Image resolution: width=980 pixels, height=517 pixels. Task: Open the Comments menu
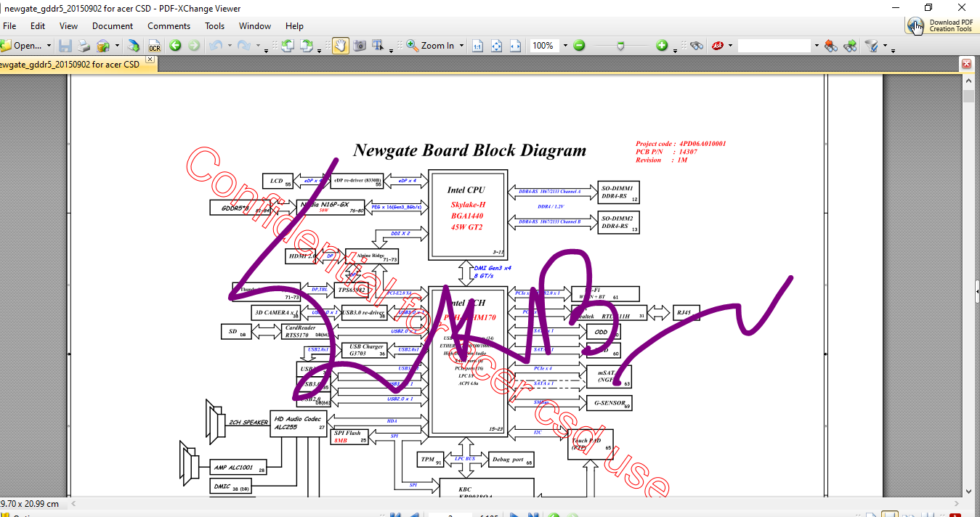click(169, 26)
